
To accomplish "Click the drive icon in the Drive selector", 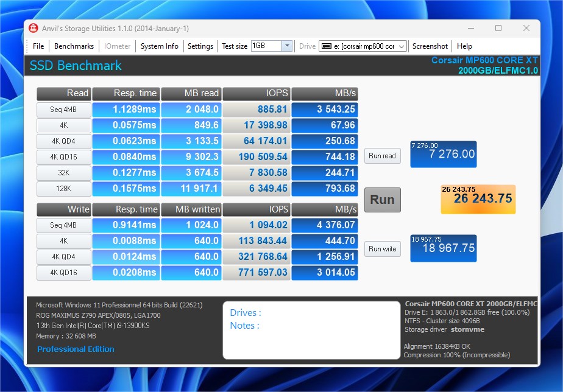I will coord(326,46).
